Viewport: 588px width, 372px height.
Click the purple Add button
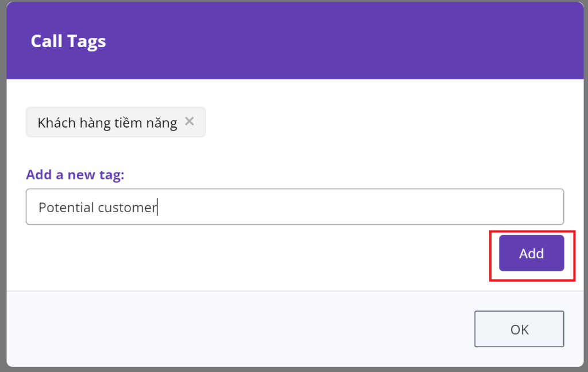coord(531,253)
